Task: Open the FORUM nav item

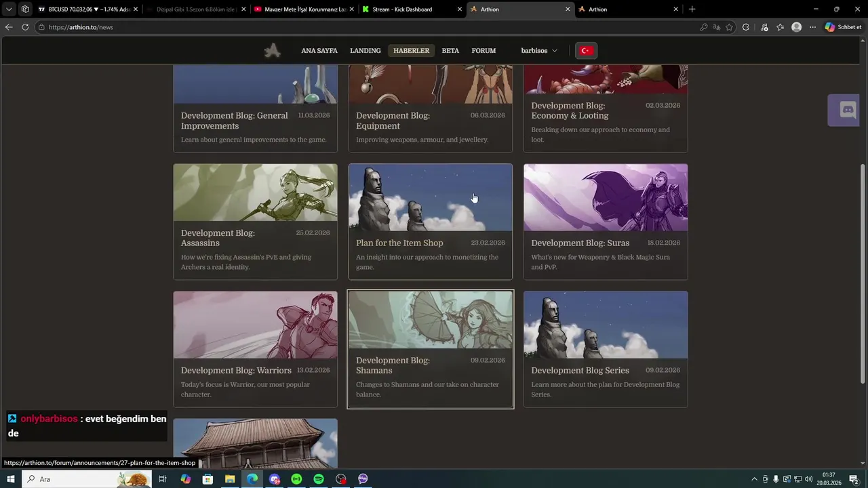Action: point(484,51)
